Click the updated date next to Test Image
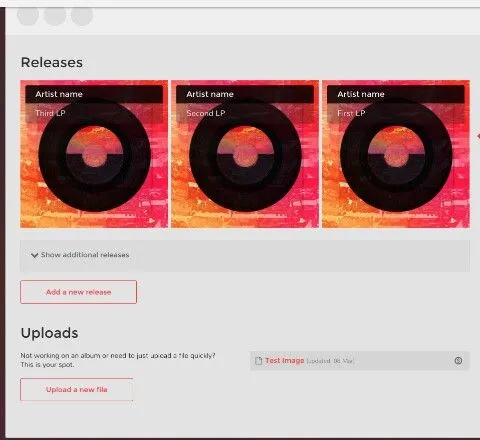This screenshot has width=480, height=440. [329, 361]
